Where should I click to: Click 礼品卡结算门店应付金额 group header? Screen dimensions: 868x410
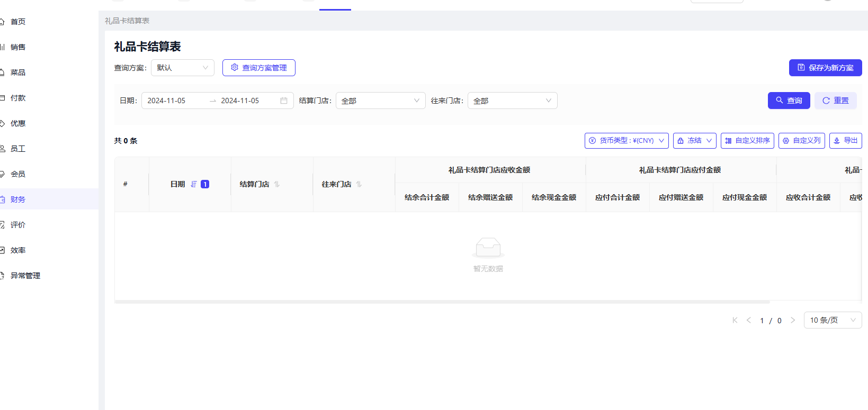[680, 170]
